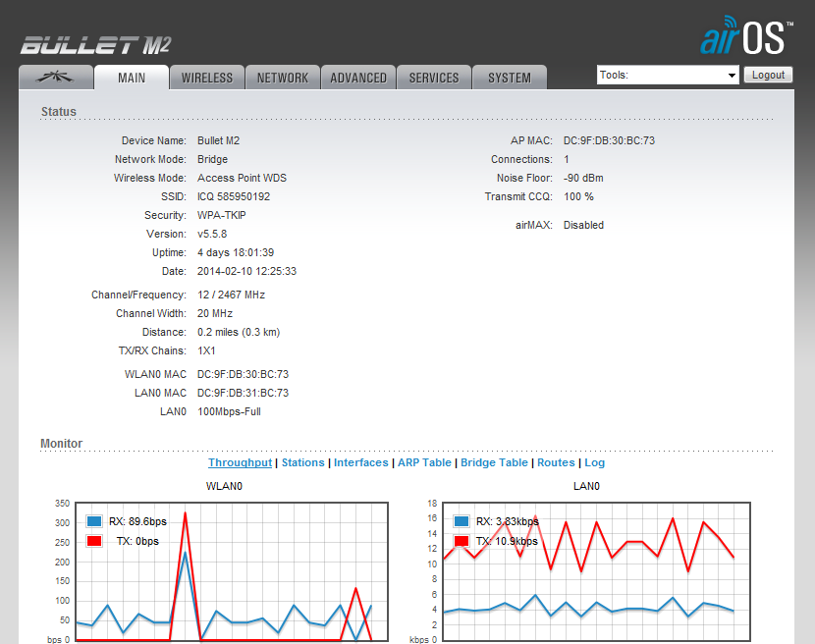Click the red TX legend swatch in LAN0
The width and height of the screenshot is (815, 644).
click(462, 541)
